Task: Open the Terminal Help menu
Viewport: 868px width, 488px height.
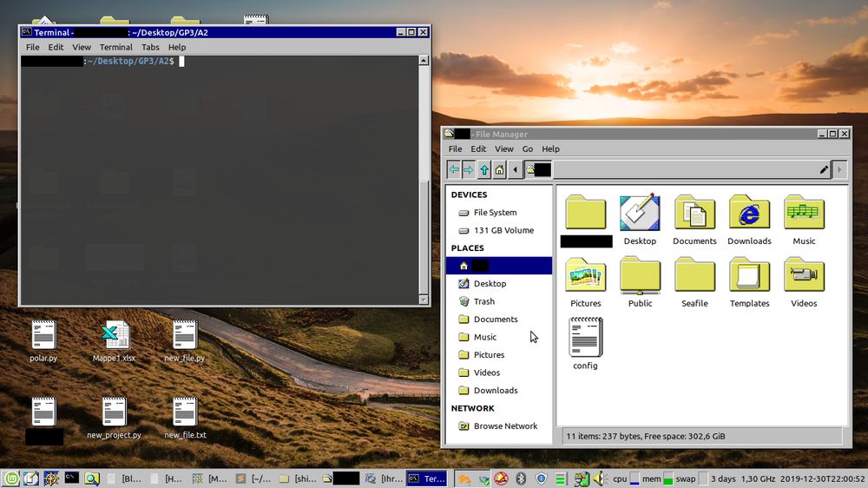Action: 177,47
